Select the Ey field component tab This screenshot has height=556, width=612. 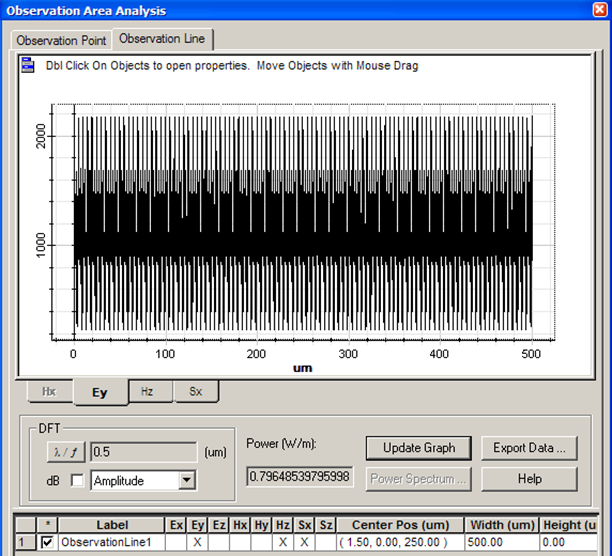point(100,392)
